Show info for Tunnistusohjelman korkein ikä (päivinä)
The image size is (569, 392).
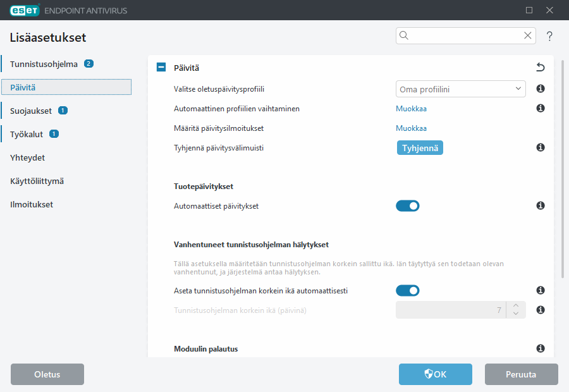tap(541, 310)
